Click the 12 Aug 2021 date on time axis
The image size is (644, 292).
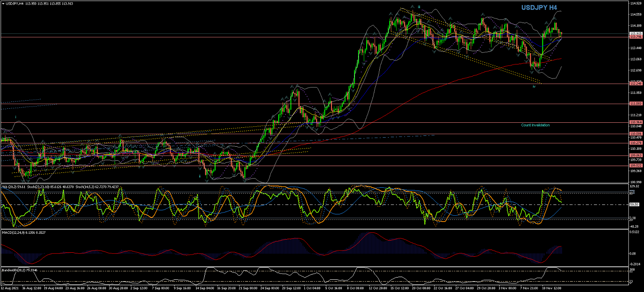click(9, 287)
